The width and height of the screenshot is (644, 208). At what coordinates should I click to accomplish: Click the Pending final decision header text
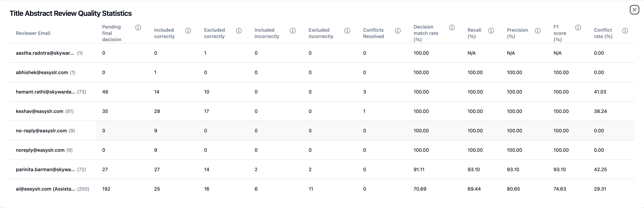(112, 33)
